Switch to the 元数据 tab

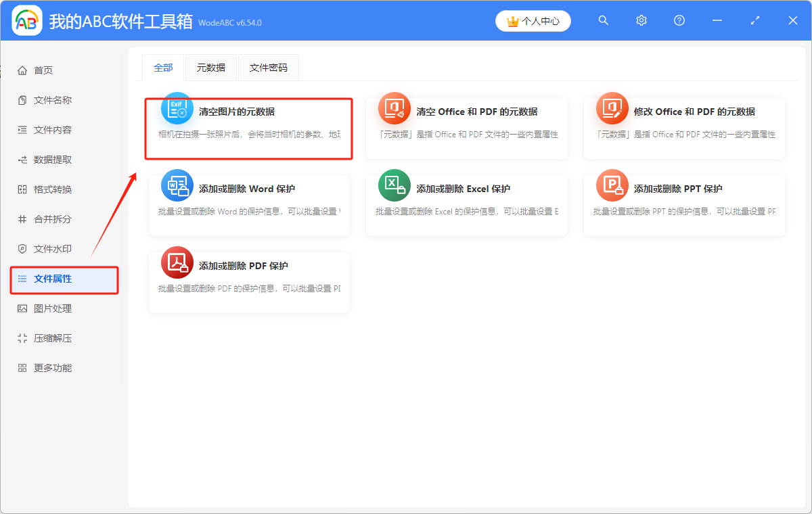pyautogui.click(x=210, y=68)
